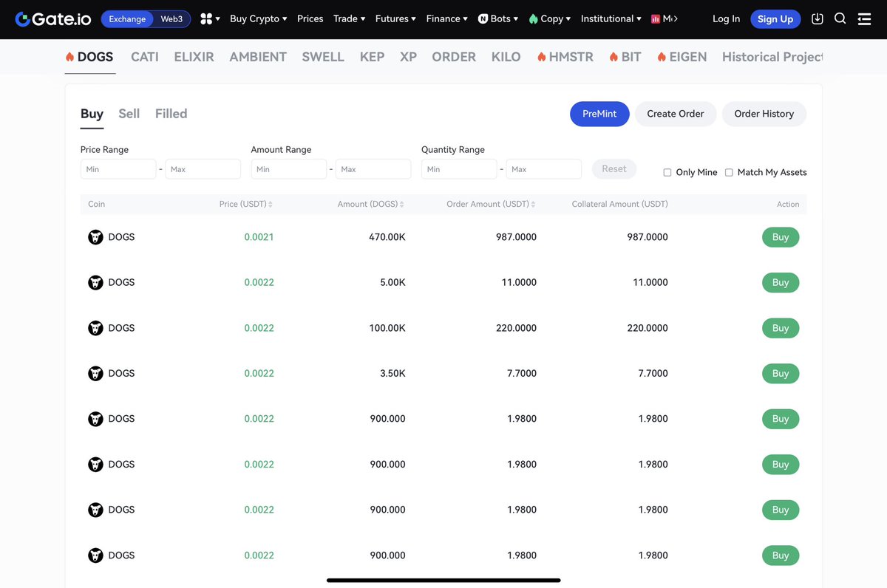Open the search magnifier icon
Screen dimensions: 887x588
(x=840, y=19)
